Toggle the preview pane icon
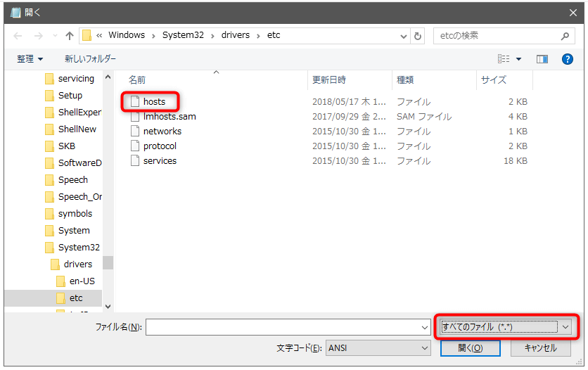This screenshot has width=588, height=370. tap(542, 59)
